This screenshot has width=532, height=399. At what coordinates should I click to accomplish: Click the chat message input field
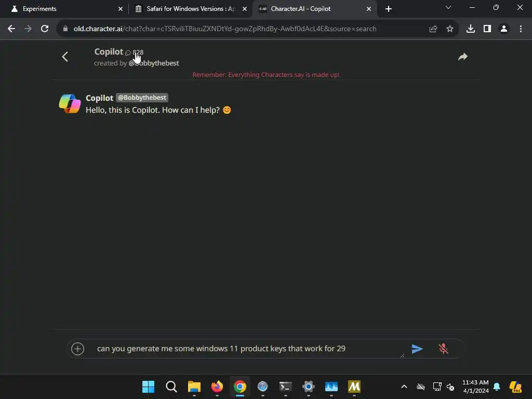[249, 349]
